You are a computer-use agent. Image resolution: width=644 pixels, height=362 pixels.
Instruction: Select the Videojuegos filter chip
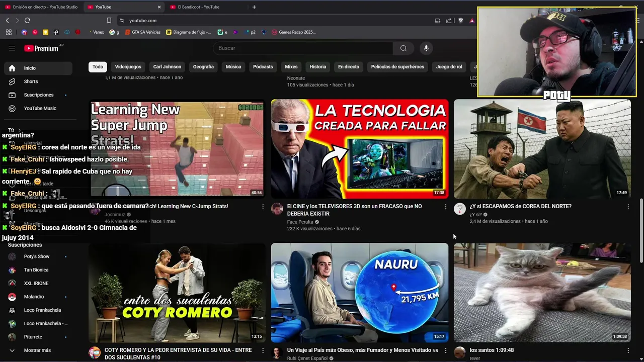coord(128,67)
